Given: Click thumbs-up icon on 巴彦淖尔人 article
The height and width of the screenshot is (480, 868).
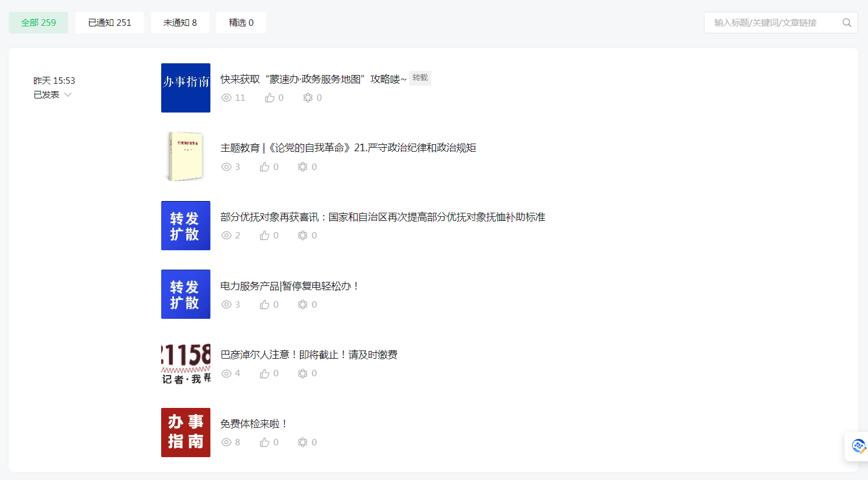Looking at the screenshot, I should pyautogui.click(x=265, y=373).
